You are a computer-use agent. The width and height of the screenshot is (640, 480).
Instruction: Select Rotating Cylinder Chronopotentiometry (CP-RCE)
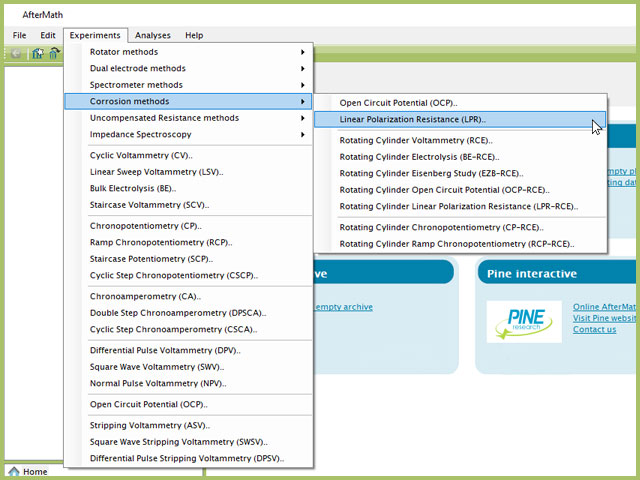coord(460,228)
